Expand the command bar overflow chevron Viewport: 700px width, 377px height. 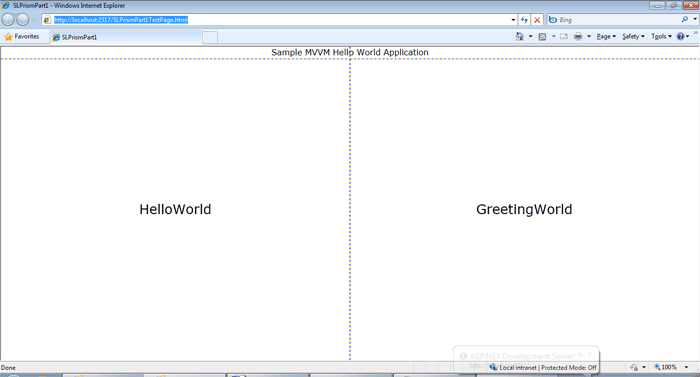coord(696,33)
